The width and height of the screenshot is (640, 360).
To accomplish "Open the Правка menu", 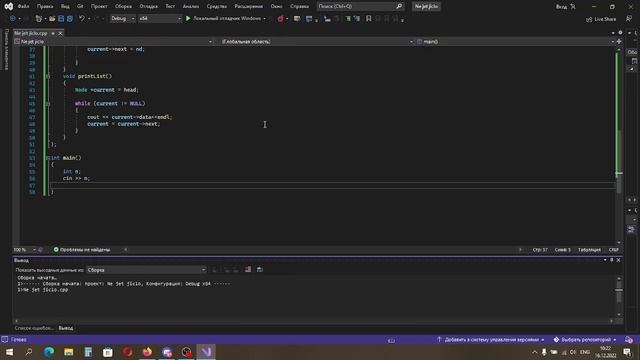I will point(45,7).
